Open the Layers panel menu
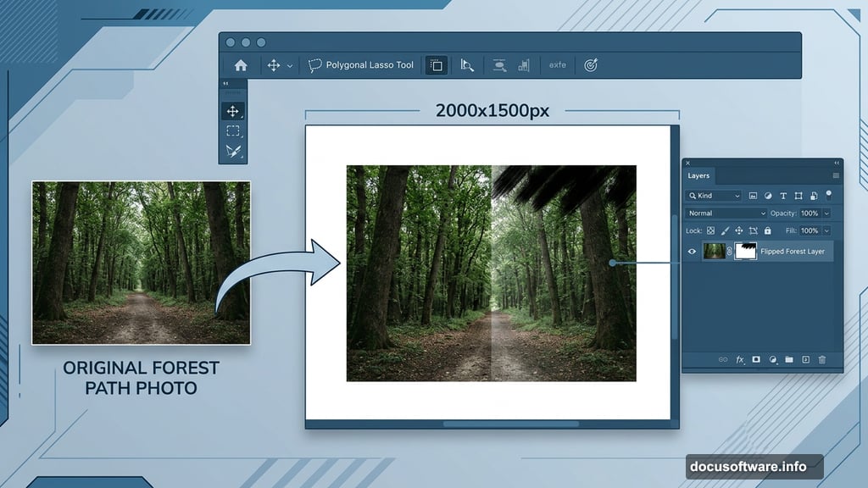The image size is (868, 488). point(836,176)
